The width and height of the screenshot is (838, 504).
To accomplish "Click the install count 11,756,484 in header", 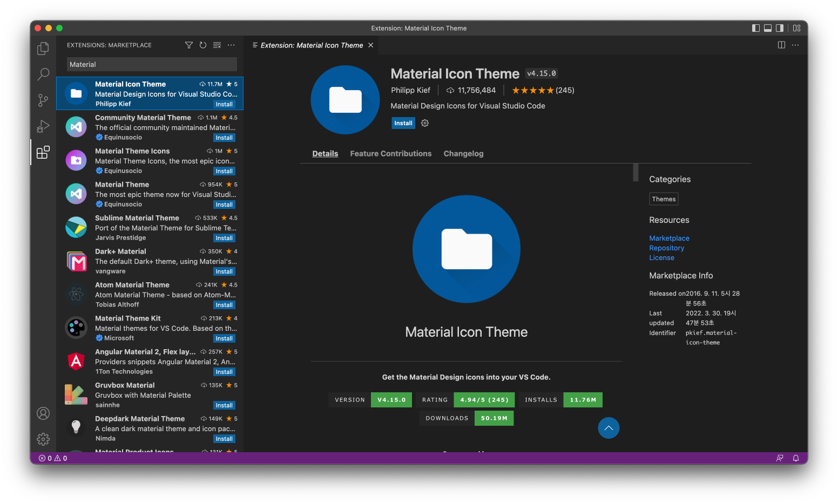I will (471, 90).
